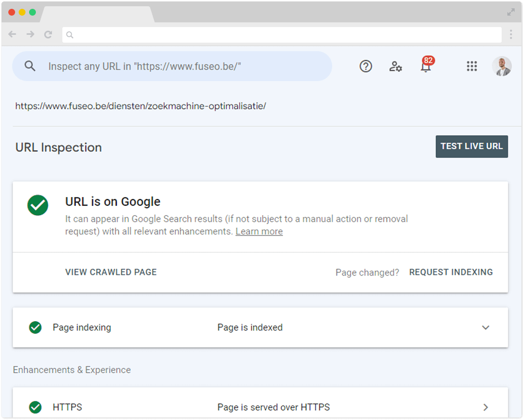Select the blank browser tab
Image resolution: width=524 pixels, height=420 pixels.
coord(97,14)
